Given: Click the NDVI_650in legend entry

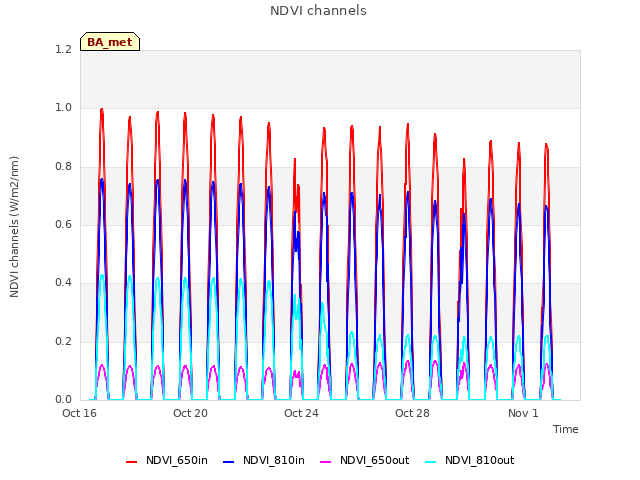Looking at the screenshot, I should 167,461.
